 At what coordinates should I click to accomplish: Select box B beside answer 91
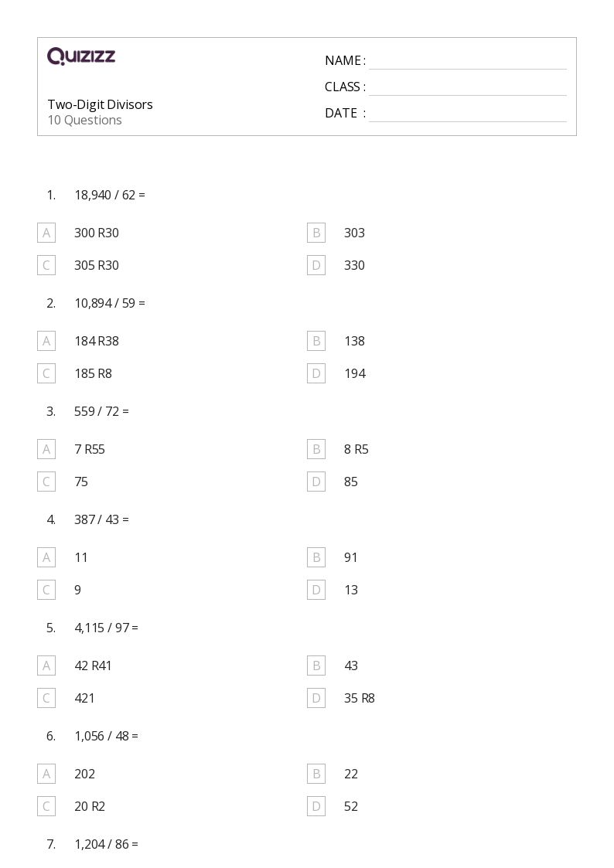[x=316, y=557]
